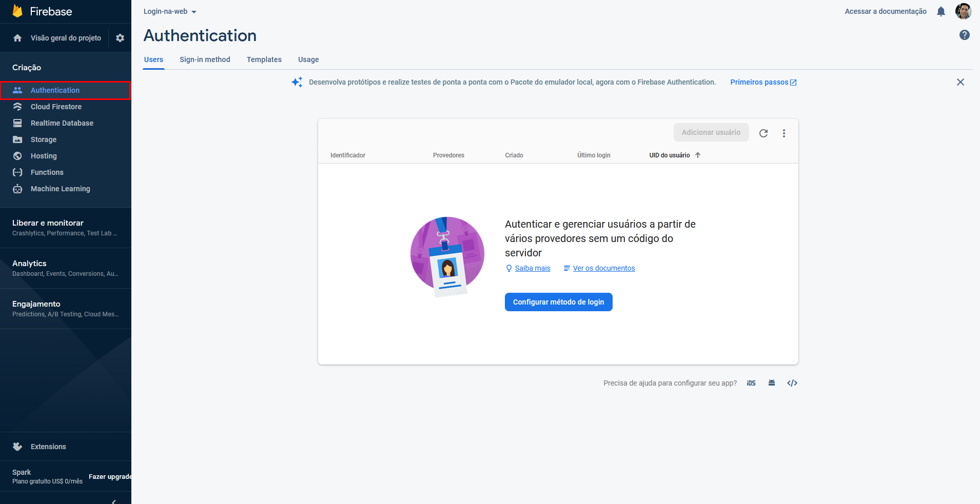Open users table more options menu

pyautogui.click(x=784, y=133)
